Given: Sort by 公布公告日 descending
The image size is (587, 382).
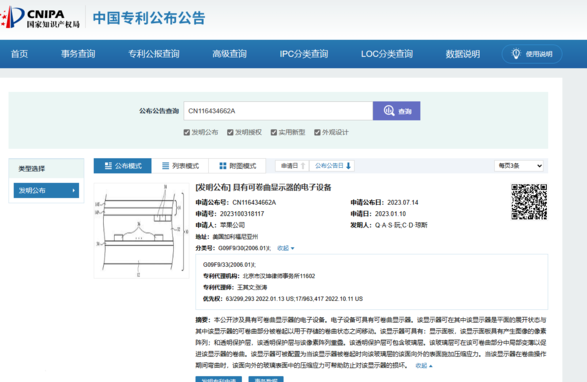Looking at the screenshot, I should point(332,166).
